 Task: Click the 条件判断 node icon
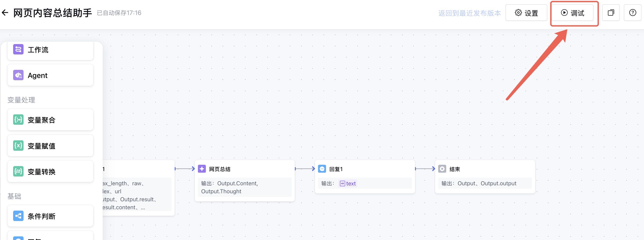[18, 216]
